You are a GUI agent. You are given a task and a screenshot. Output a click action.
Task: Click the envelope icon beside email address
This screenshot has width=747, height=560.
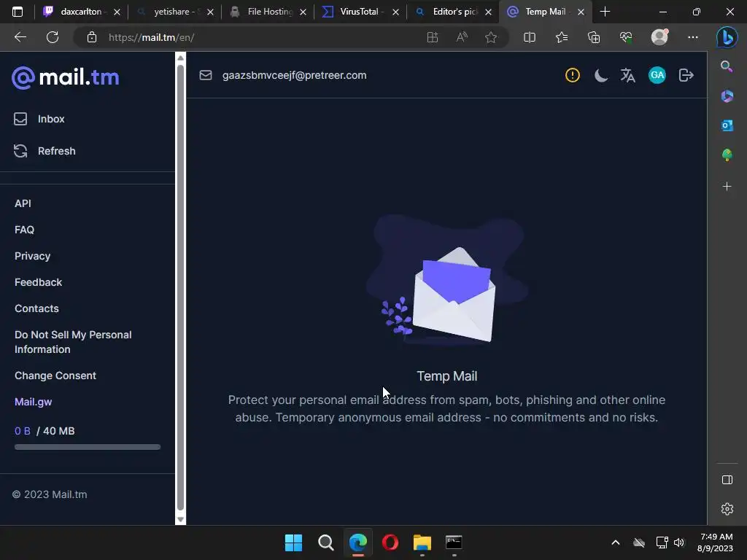(205, 75)
